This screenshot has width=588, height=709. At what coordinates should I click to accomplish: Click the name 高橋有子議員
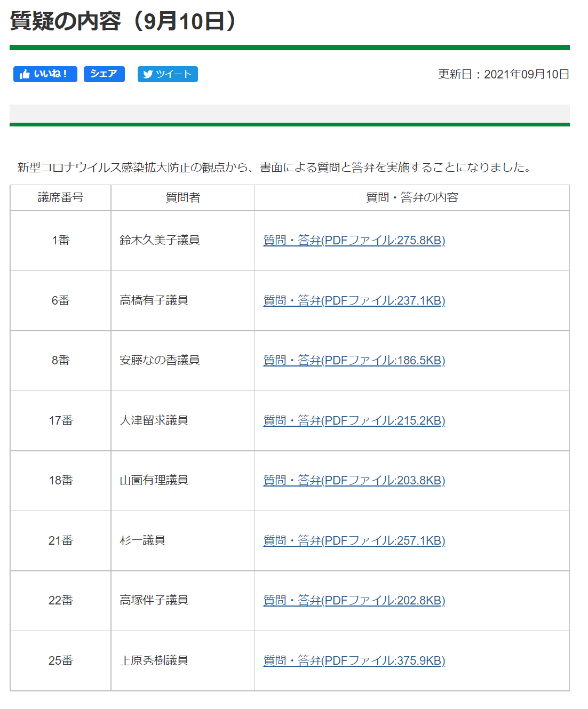coord(154,301)
